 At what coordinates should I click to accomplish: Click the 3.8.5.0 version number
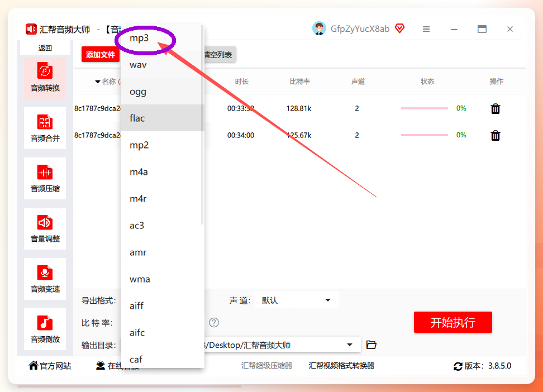coord(500,366)
